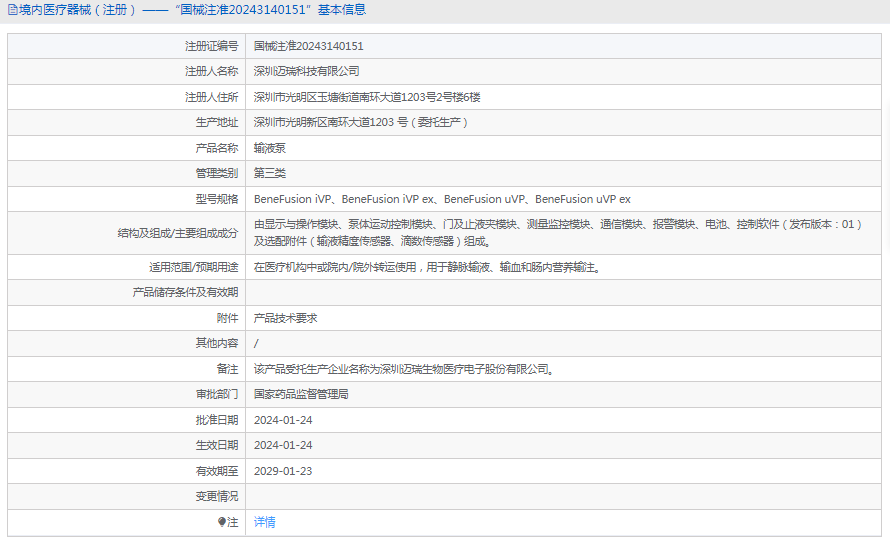
Task: Select approving department 国家药品监督管理局
Action: [301, 394]
